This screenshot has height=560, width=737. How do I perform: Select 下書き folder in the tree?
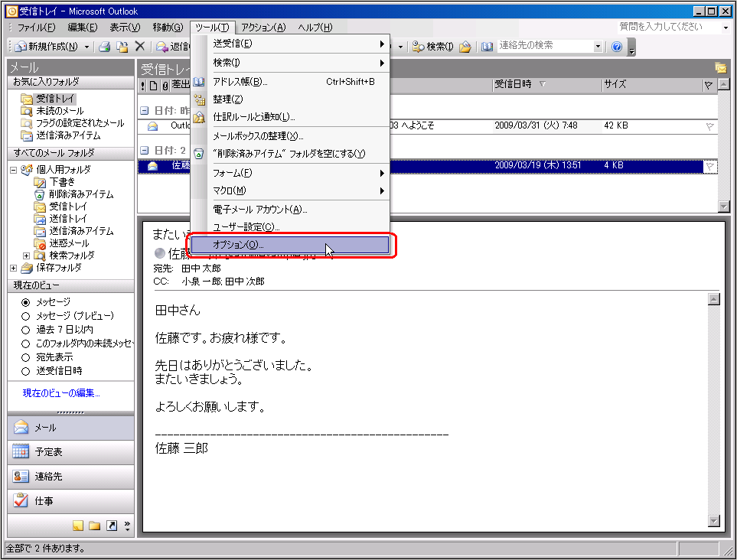click(x=62, y=182)
